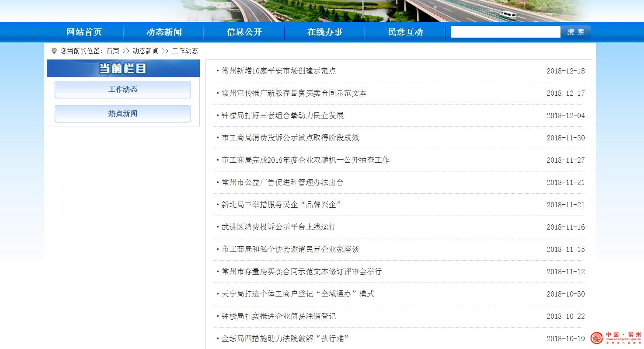Image resolution: width=644 pixels, height=349 pixels.
Task: Open the 动态新闻 navigation menu
Action: [x=164, y=32]
